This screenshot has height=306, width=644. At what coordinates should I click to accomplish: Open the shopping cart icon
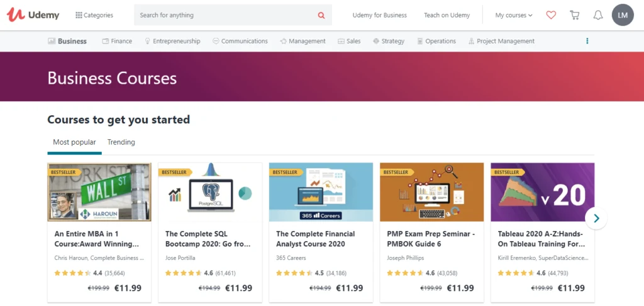point(575,15)
